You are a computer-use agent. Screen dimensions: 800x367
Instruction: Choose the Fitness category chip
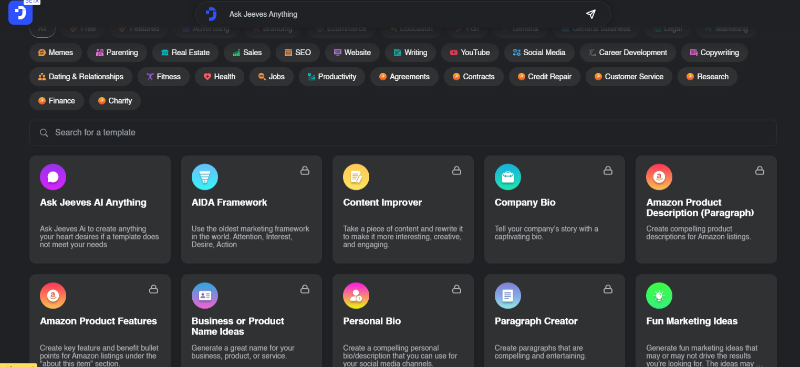pos(164,77)
